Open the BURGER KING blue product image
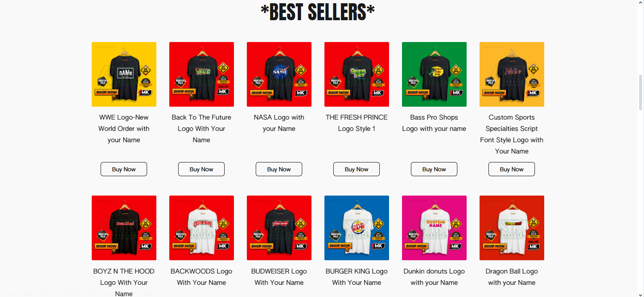The image size is (644, 297). [357, 228]
